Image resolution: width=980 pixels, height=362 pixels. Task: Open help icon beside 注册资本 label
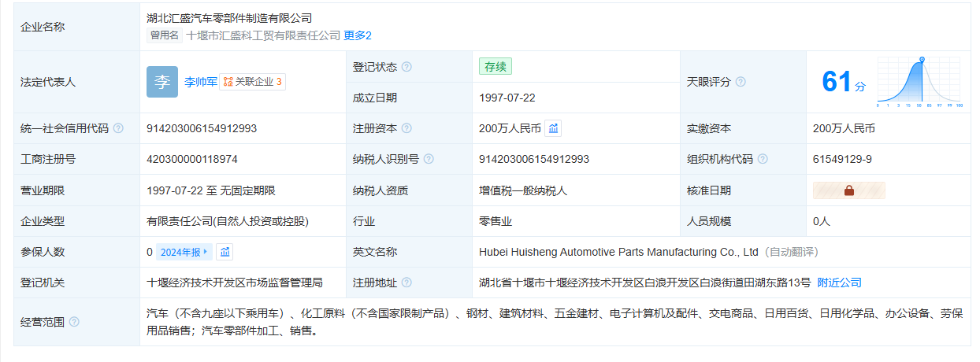pyautogui.click(x=406, y=128)
